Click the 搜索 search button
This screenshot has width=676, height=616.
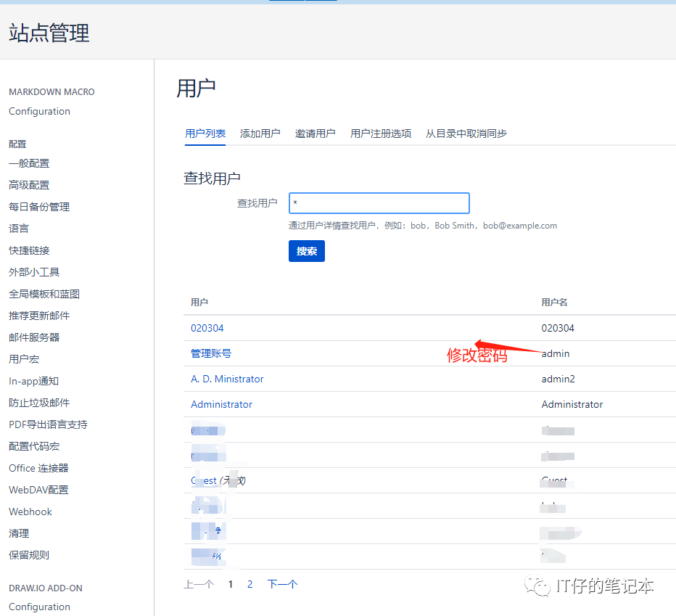306,251
